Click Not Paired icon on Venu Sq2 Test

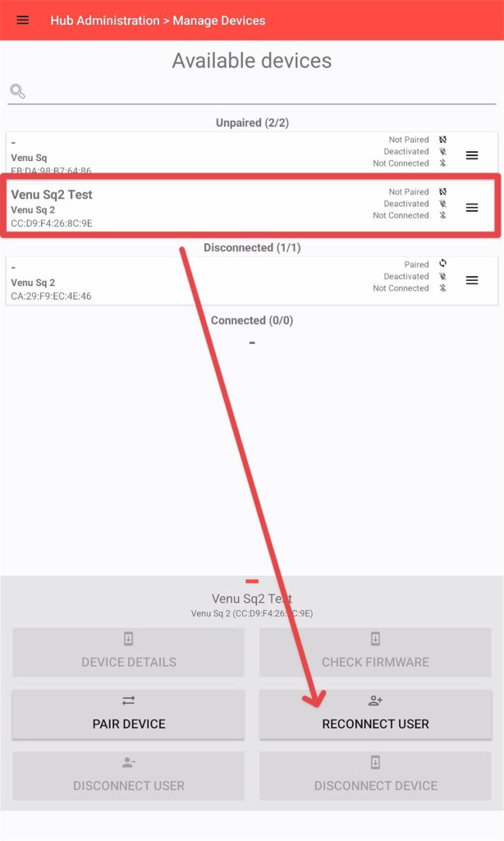tap(443, 191)
